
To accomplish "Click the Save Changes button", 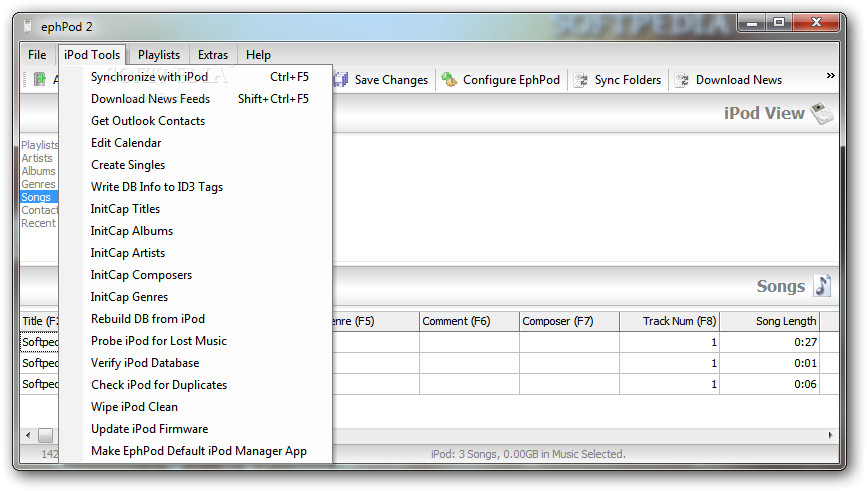I will click(x=382, y=80).
